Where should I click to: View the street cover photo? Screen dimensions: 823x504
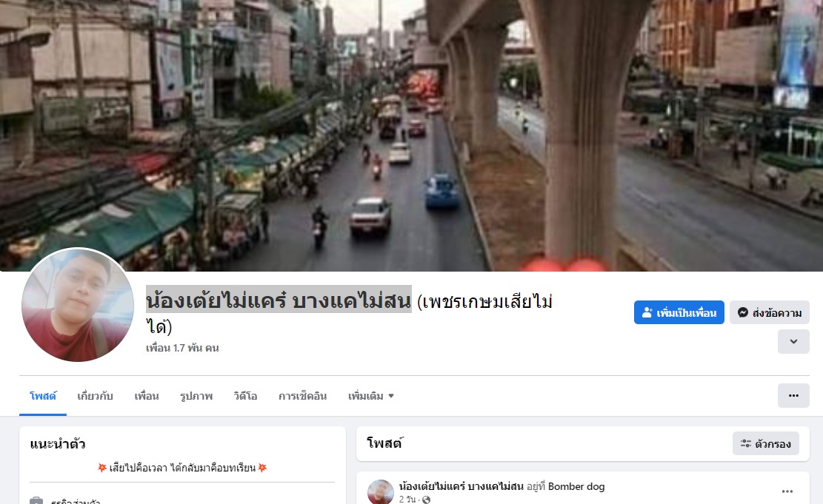412,135
